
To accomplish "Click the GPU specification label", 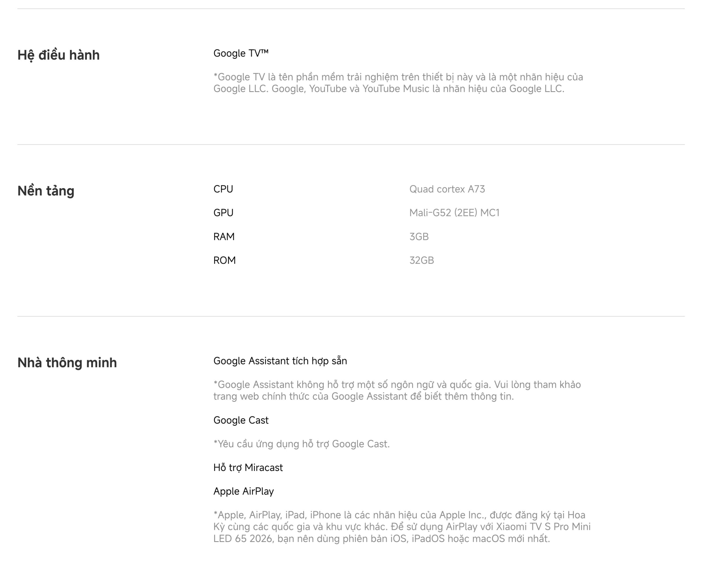I will [223, 213].
